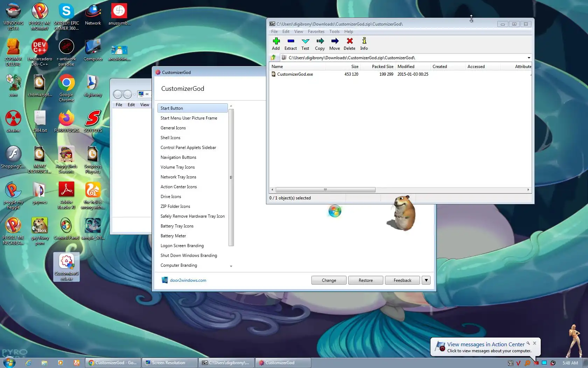The height and width of the screenshot is (368, 588).
Task: Select Shut Down Windows Branding category
Action: click(x=192, y=255)
